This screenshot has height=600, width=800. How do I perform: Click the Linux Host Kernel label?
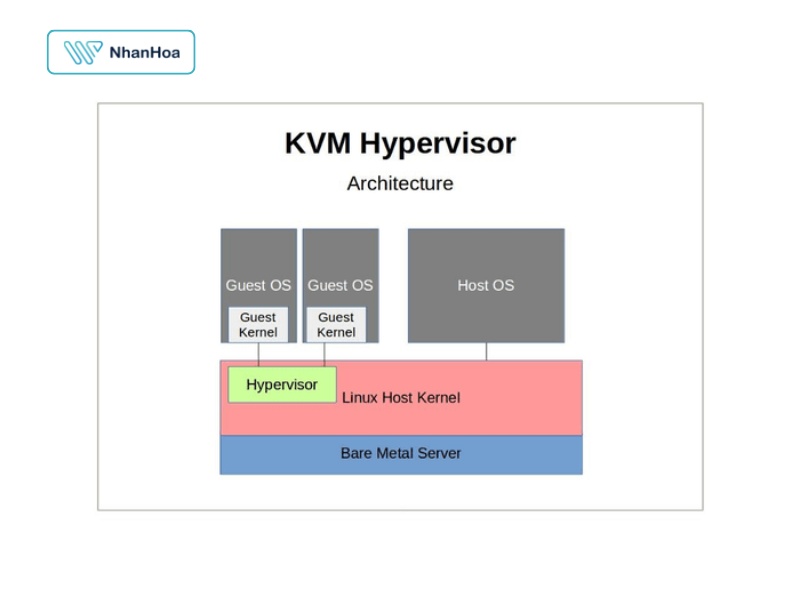click(x=401, y=397)
